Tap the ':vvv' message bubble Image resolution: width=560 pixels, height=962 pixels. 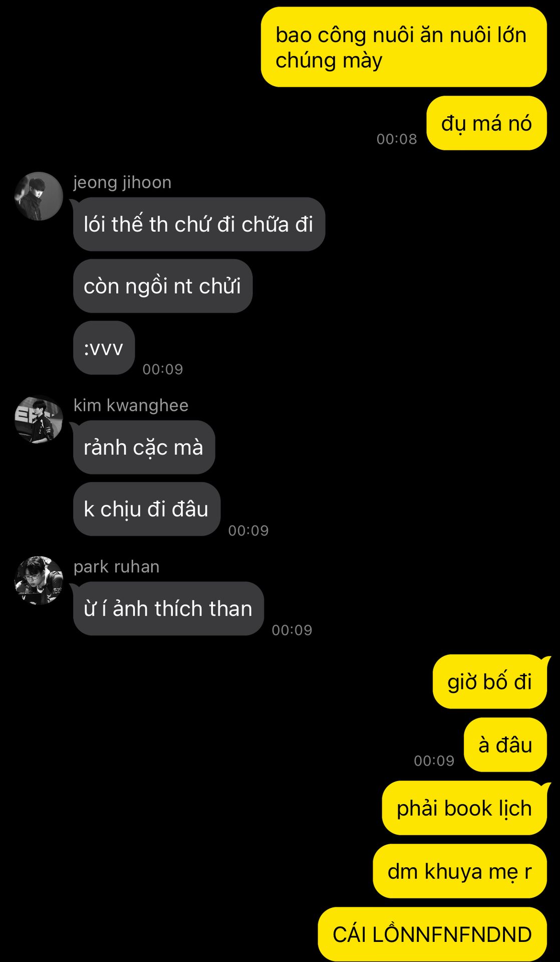(104, 348)
